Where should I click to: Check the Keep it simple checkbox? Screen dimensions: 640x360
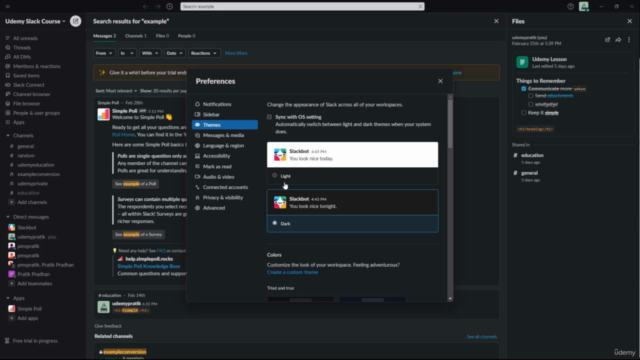(x=523, y=113)
